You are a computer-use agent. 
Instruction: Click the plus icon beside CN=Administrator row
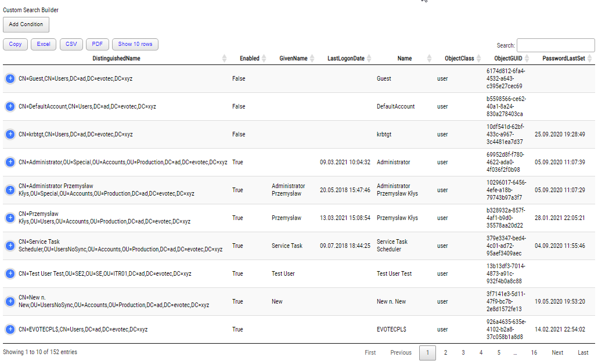point(10,162)
